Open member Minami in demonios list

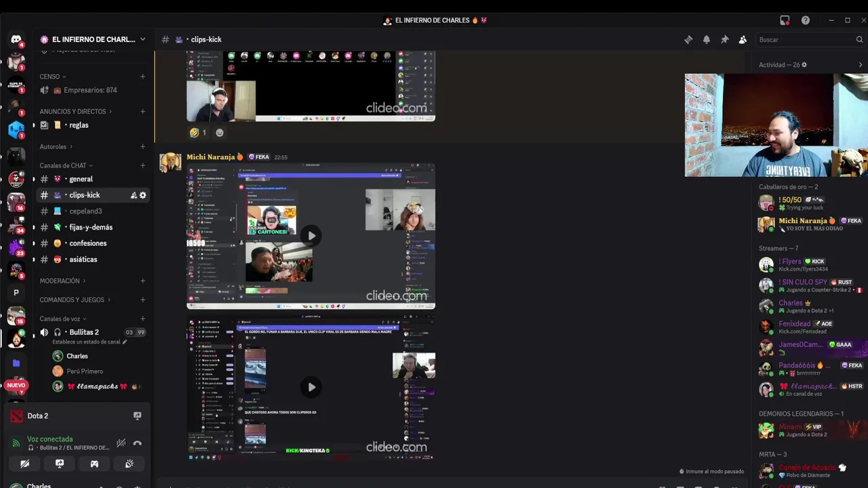coord(811,430)
